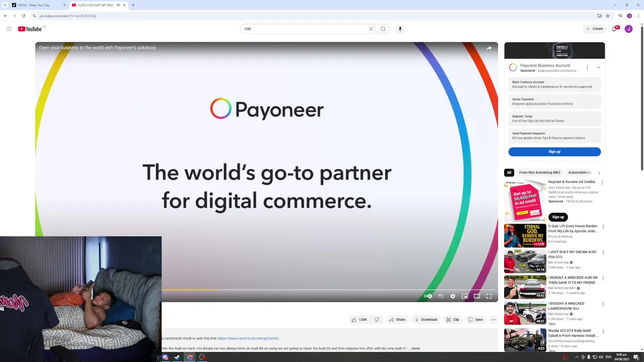
Task: Go to the YouTube home logo
Action: [x=30, y=29]
